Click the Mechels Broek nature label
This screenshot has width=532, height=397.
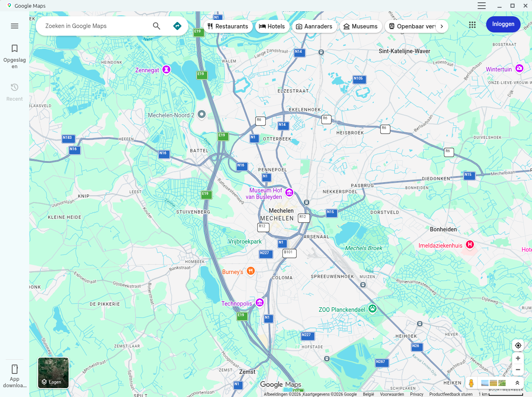(364, 248)
